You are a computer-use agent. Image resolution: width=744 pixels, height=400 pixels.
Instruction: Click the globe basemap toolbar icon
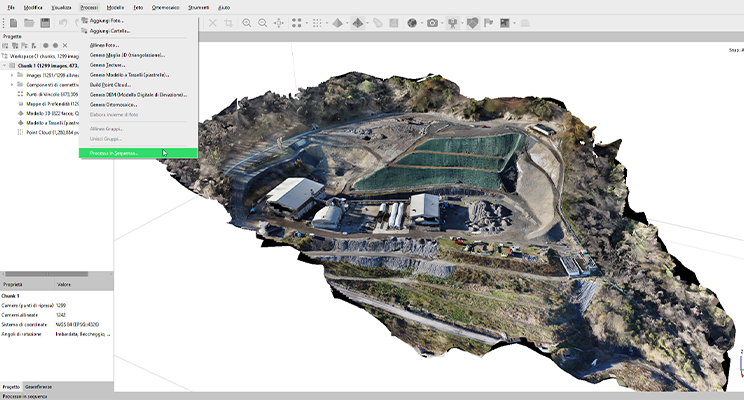412,23
